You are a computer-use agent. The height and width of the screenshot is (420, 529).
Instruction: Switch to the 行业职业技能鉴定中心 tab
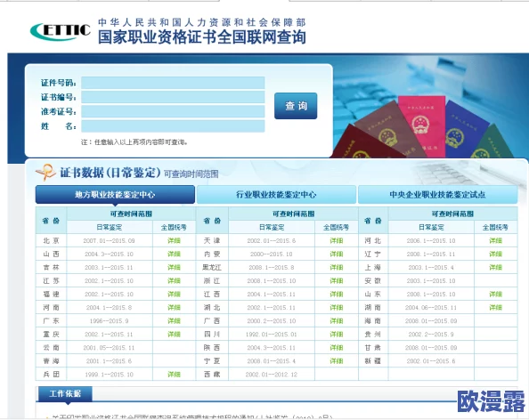pos(276,195)
